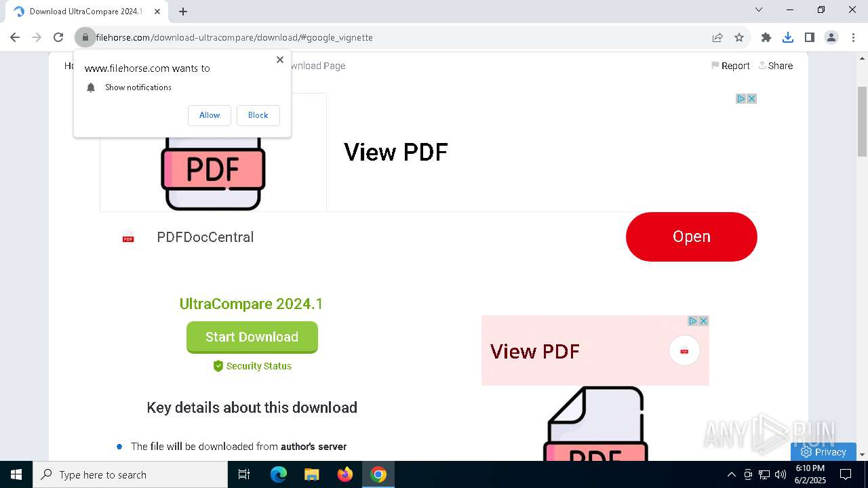This screenshot has height=488, width=868.
Task: Open volume control in tray
Action: pos(781,474)
